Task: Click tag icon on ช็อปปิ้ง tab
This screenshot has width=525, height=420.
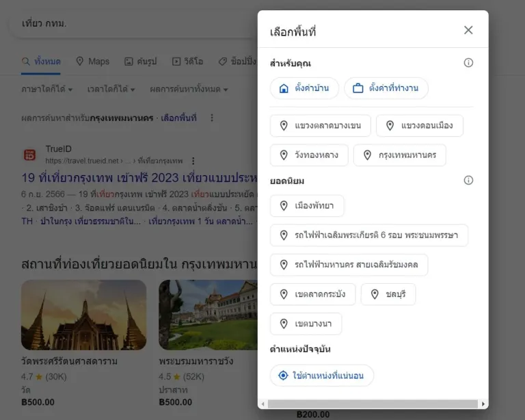Action: click(x=223, y=62)
